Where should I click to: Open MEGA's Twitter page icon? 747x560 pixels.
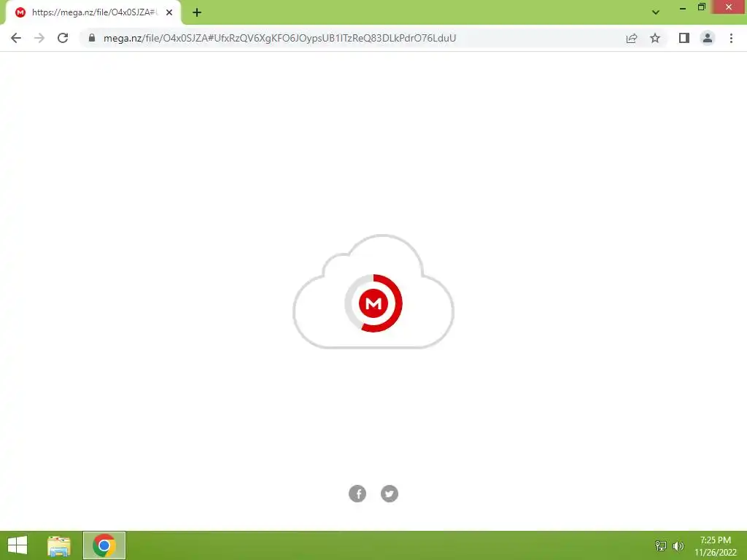[390, 494]
